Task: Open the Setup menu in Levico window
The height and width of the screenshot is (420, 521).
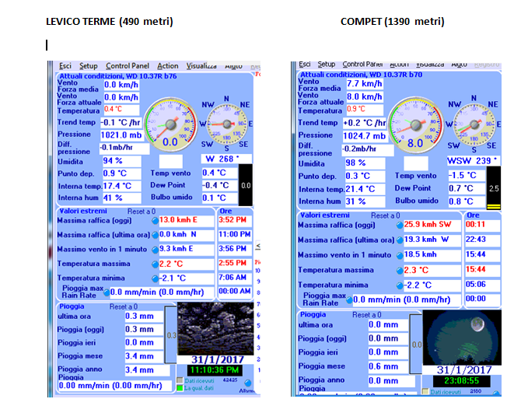Action: pyautogui.click(x=89, y=66)
